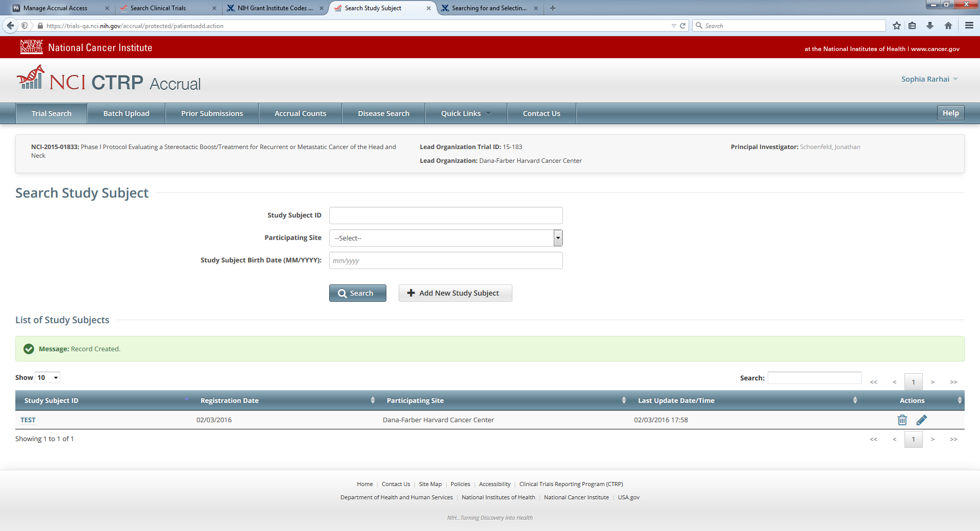980x531 pixels.
Task: Open Clinical Trials Reporting Program (CTRP) link
Action: [571, 484]
